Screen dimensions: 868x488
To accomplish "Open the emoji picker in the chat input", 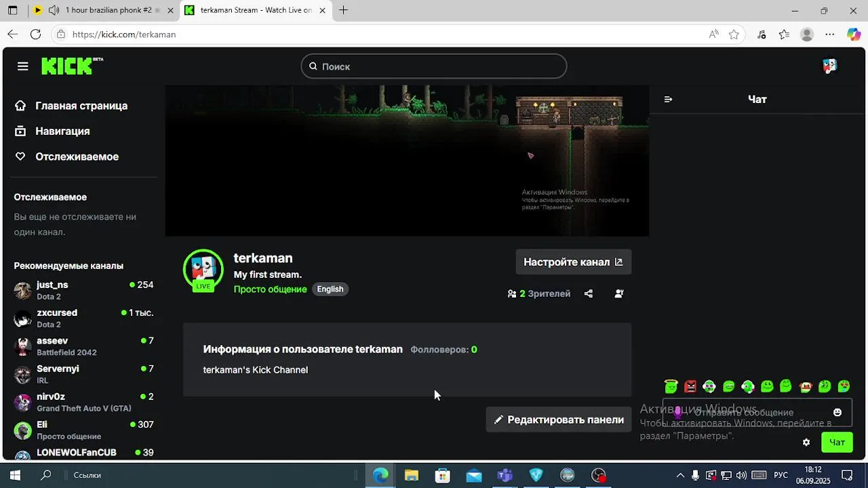I will tap(837, 412).
